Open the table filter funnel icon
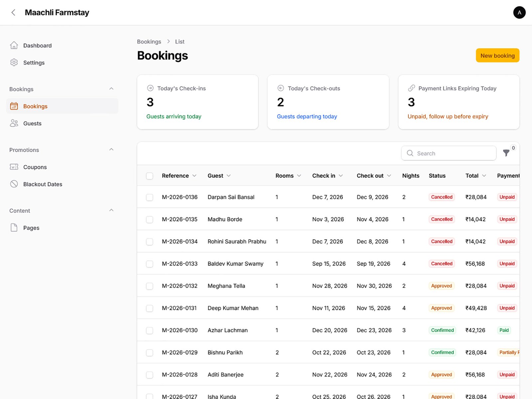 [x=506, y=153]
